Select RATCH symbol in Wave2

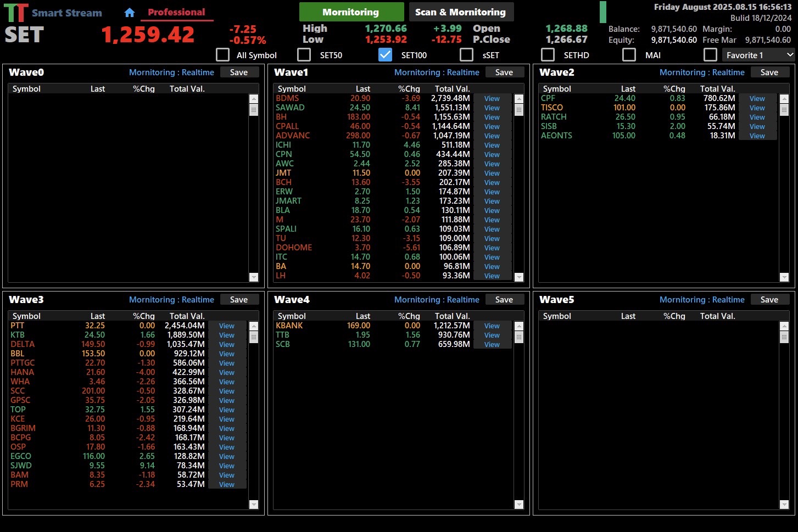[x=554, y=117]
